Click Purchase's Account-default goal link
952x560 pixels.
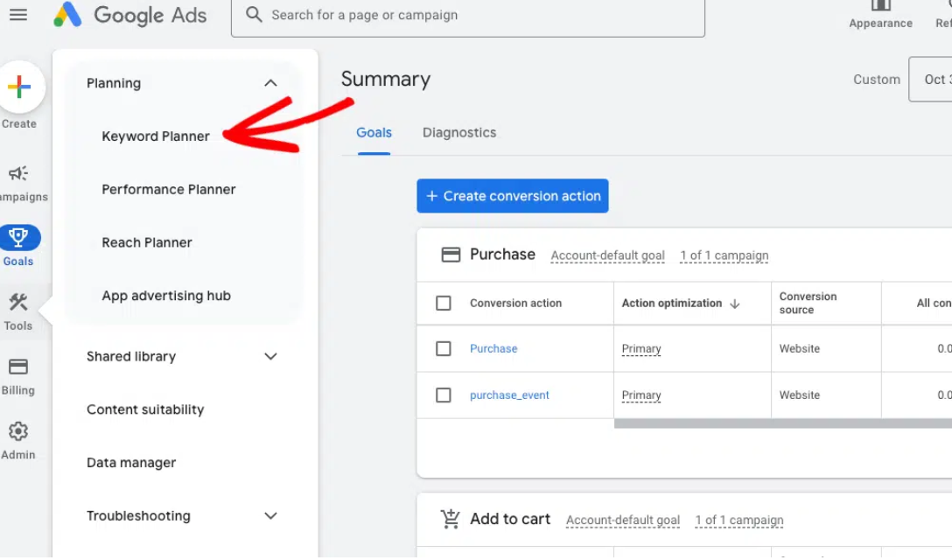[608, 255]
